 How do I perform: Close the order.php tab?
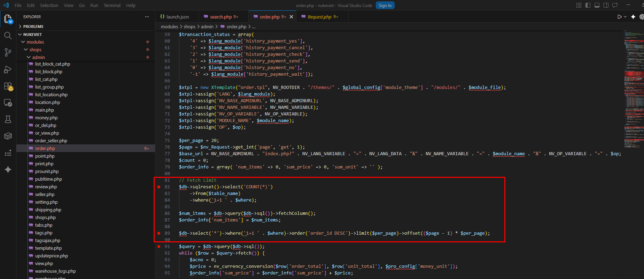291,17
